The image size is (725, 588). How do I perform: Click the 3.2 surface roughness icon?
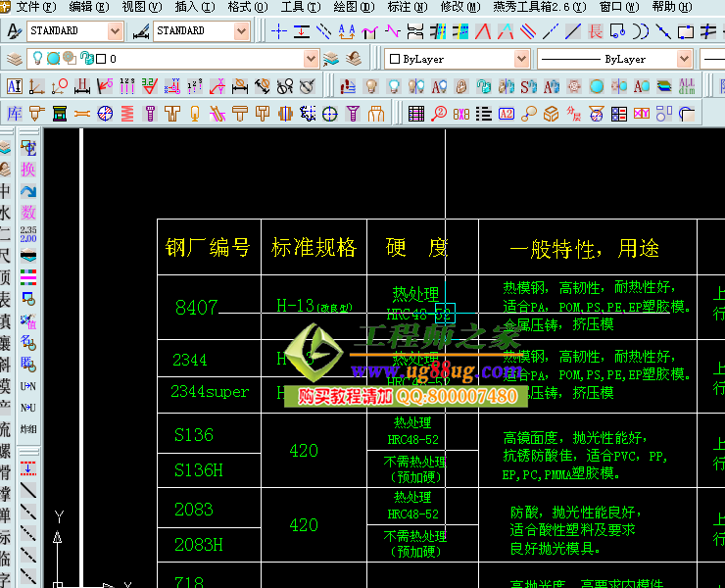click(150, 86)
